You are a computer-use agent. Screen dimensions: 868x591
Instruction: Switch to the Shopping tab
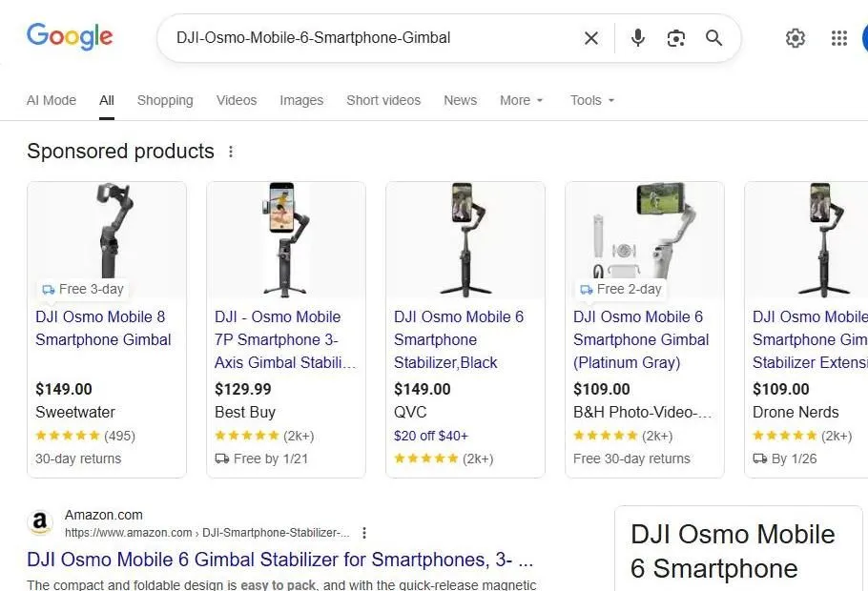coord(165,100)
